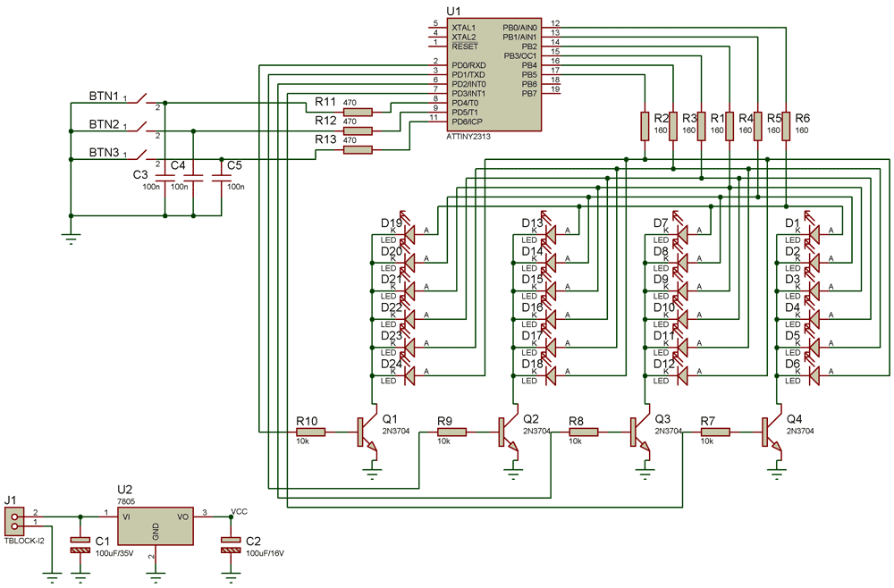Select LED D12 diode symbol
The image size is (894, 588).
(681, 374)
